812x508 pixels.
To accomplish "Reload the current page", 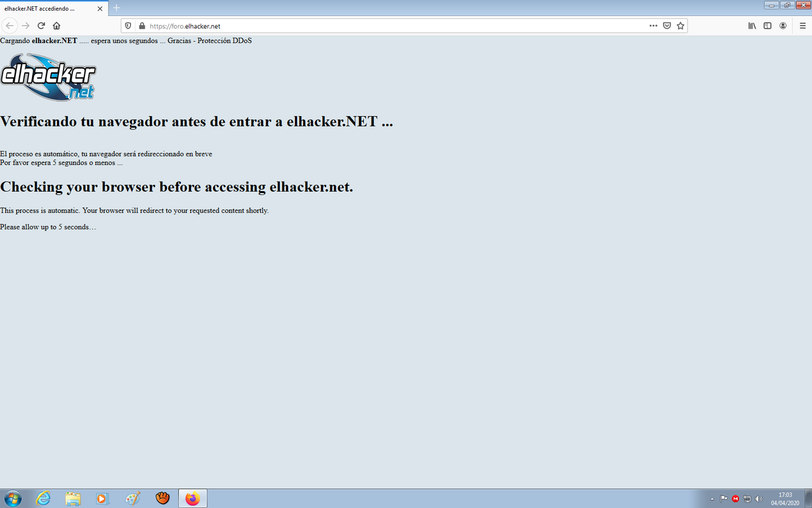I will pyautogui.click(x=41, y=25).
